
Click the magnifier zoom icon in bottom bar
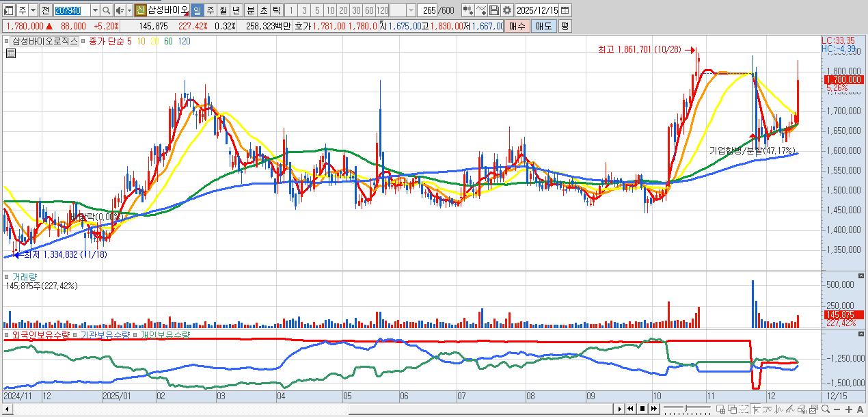(x=826, y=409)
